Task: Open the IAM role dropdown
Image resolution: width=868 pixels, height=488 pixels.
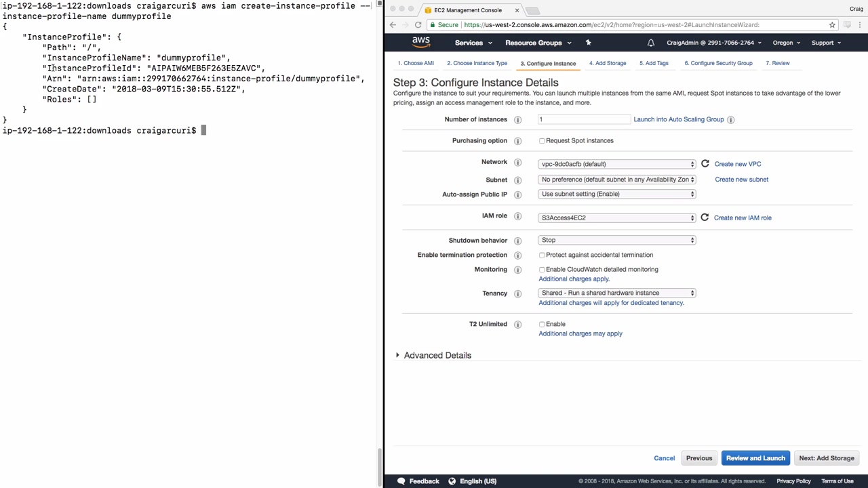Action: tap(617, 218)
